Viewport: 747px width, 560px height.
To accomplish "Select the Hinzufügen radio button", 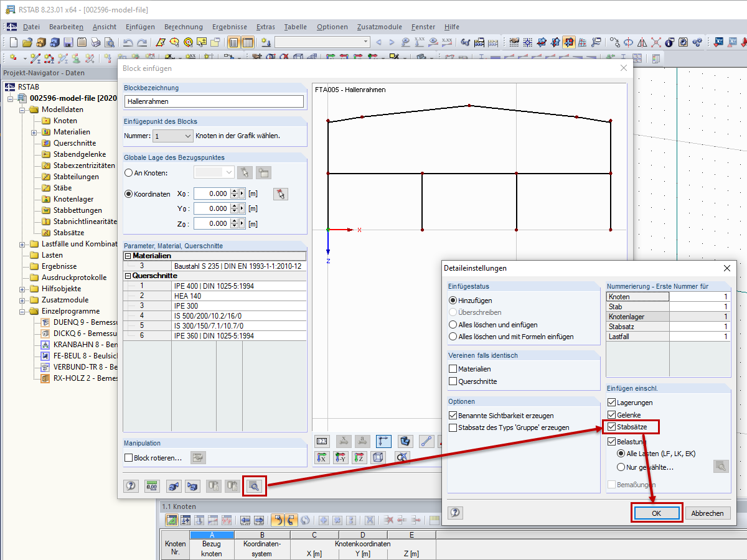I will (x=453, y=301).
